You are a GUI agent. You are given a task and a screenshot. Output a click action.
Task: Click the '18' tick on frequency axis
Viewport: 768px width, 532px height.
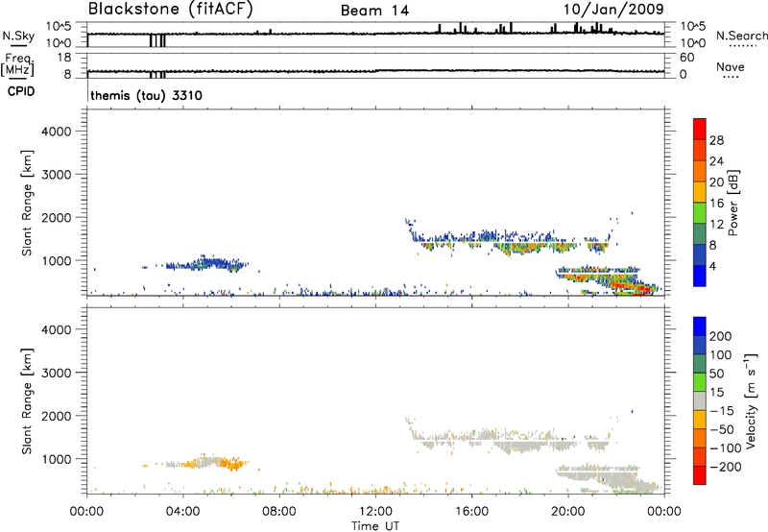pyautogui.click(x=64, y=58)
